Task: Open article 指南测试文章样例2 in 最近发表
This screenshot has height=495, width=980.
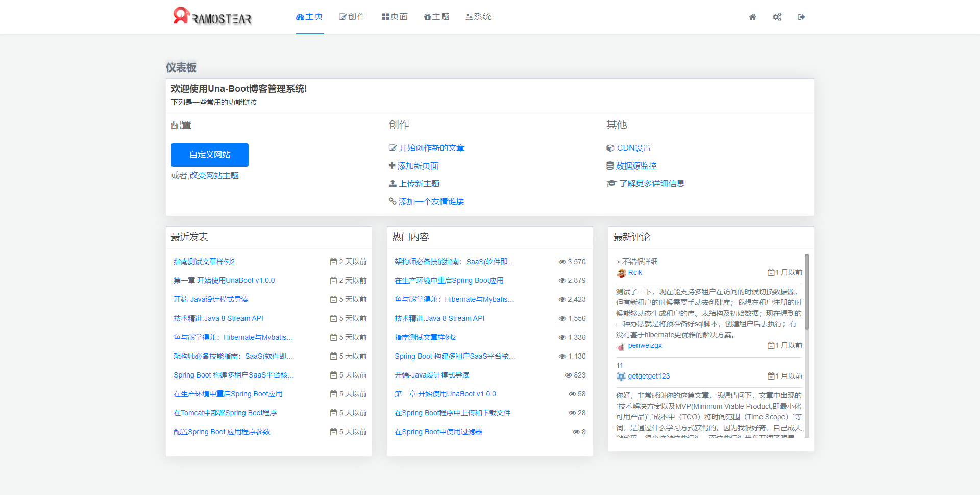Action: pos(204,262)
